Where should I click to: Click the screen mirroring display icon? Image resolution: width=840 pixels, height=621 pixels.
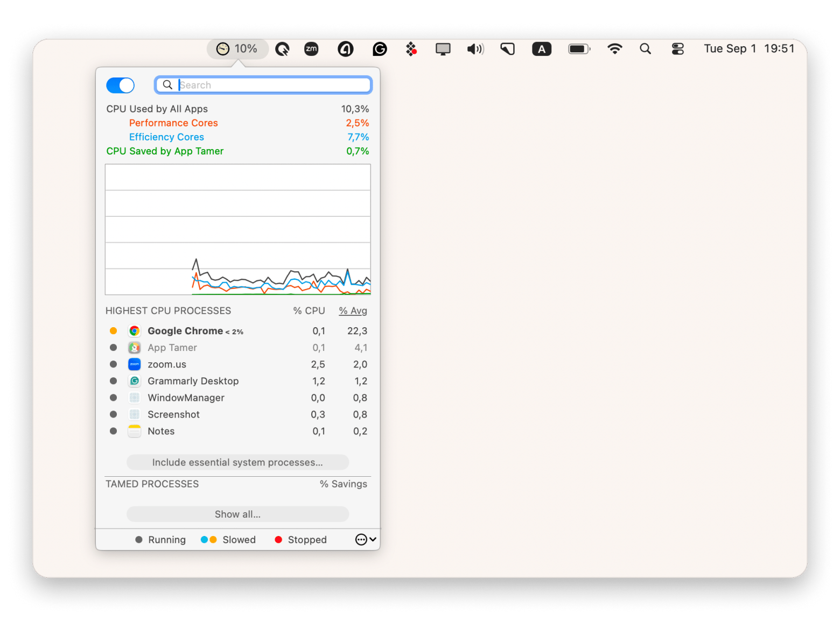(443, 49)
